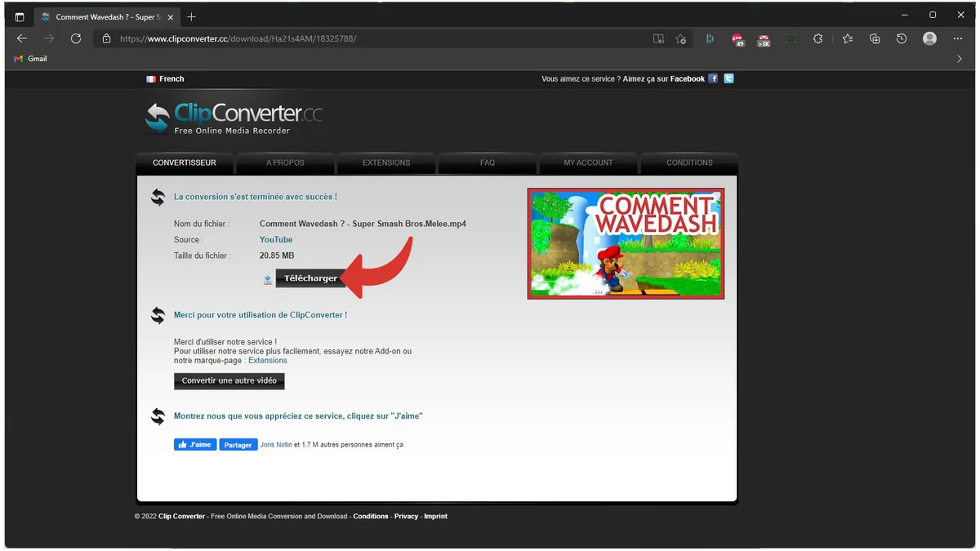Viewport: 980px width, 551px height.
Task: Open the read aloud icon in address bar
Action: coord(658,38)
